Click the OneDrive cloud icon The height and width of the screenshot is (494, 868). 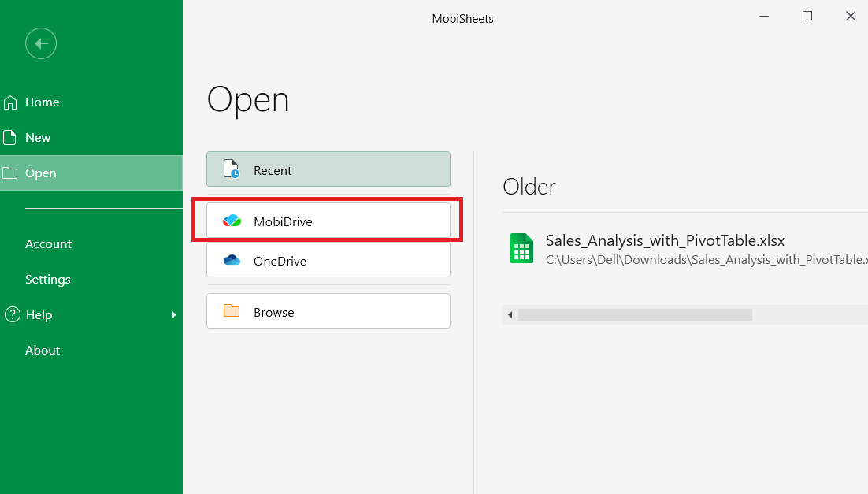click(x=232, y=260)
